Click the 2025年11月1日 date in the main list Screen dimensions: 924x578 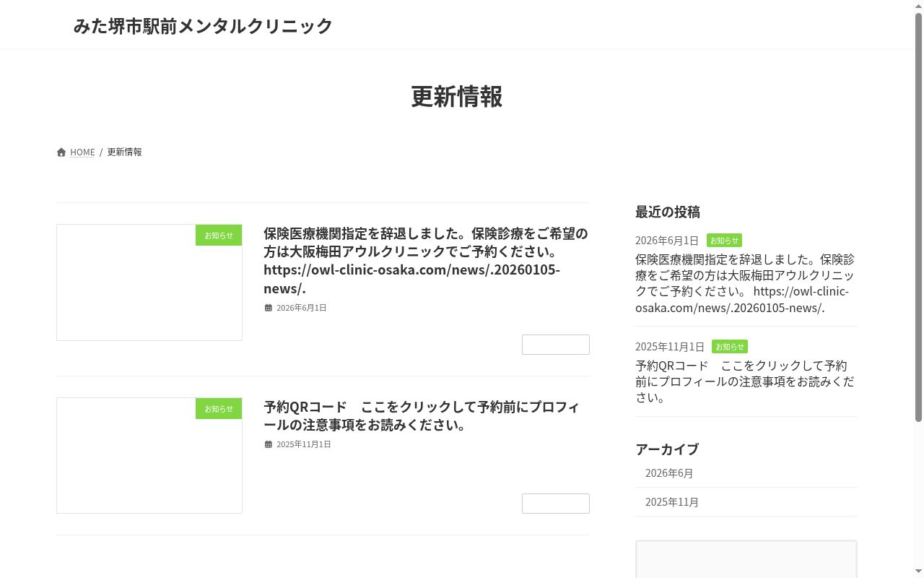point(304,444)
